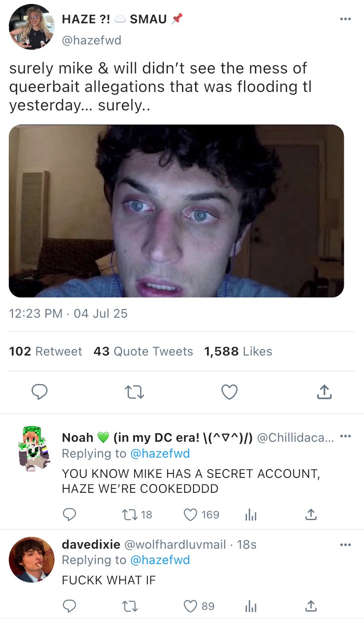The height and width of the screenshot is (620, 364).
Task: Open the attached photo in the tweet
Action: point(176,211)
